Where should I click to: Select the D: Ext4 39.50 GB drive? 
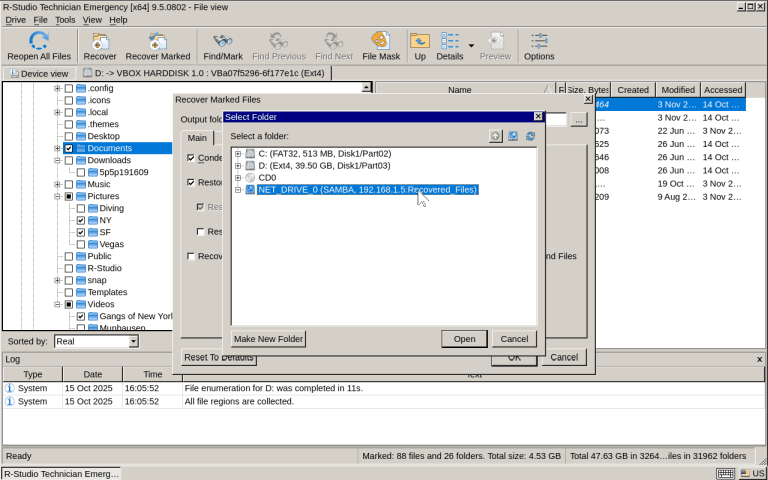324,166
